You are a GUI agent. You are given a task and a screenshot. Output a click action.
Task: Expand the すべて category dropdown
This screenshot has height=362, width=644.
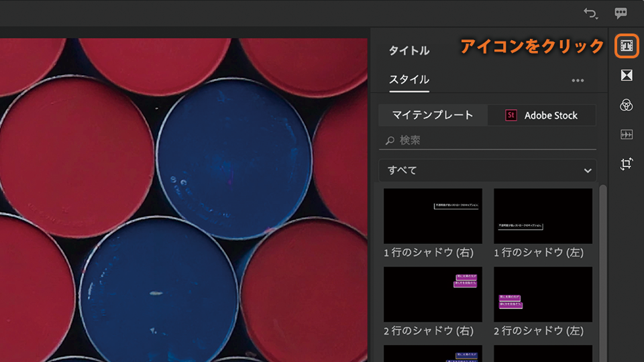(488, 170)
